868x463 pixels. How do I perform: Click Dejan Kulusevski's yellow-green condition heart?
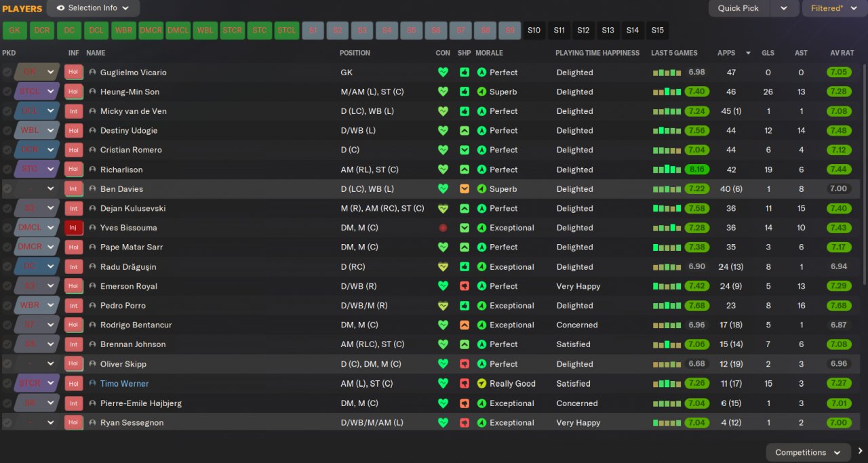(x=443, y=209)
